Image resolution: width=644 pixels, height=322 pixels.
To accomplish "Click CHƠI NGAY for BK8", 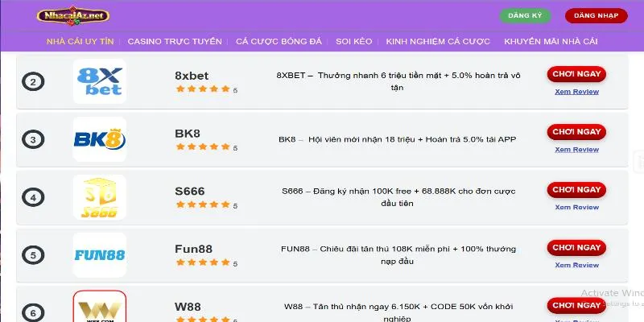I will coord(576,132).
